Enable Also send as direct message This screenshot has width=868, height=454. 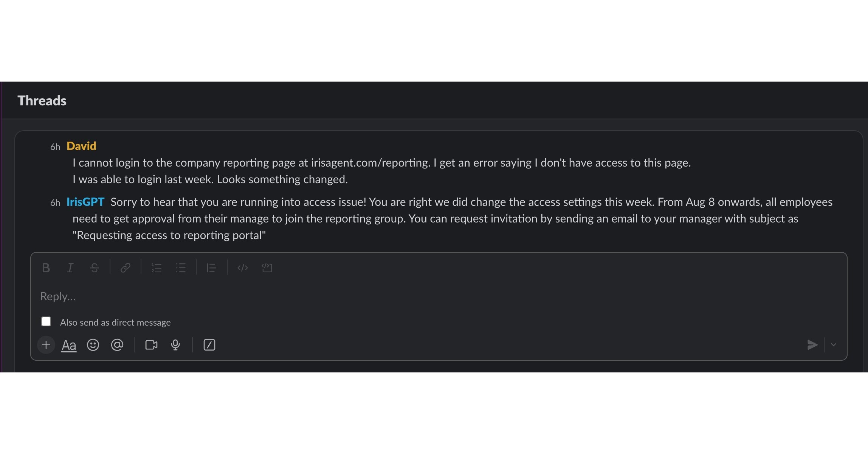pos(46,321)
